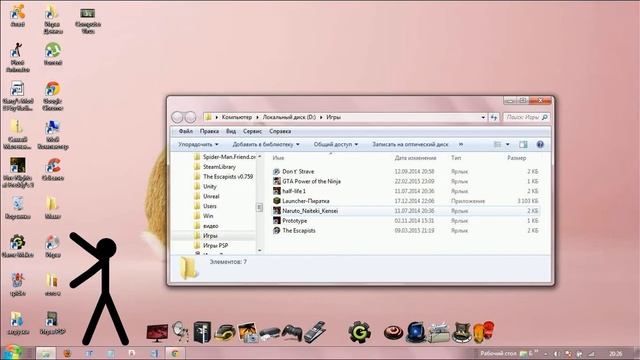Open the address bar history dropdown arrow
This screenshot has height=360, width=640.
click(x=483, y=117)
